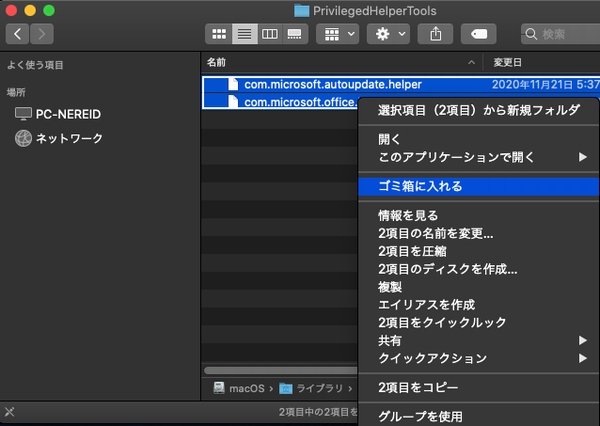The image size is (600, 426).
Task: Click the Share toolbar button
Action: point(435,34)
